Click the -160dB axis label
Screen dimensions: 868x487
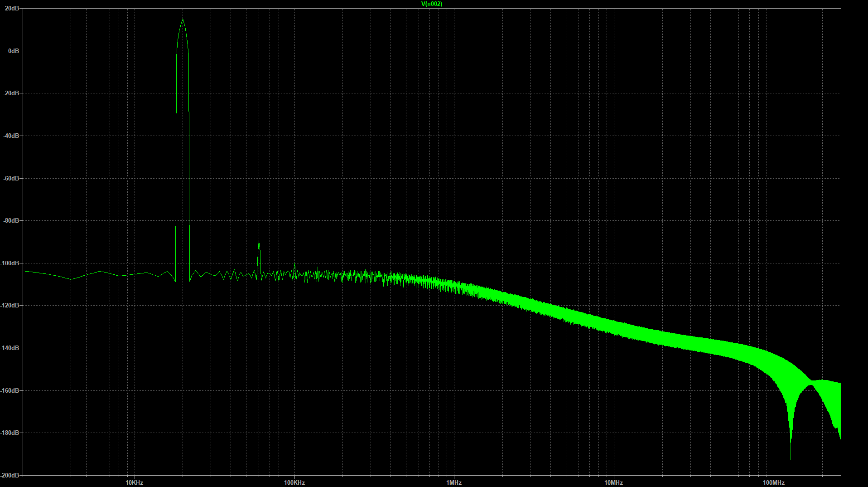[10, 390]
